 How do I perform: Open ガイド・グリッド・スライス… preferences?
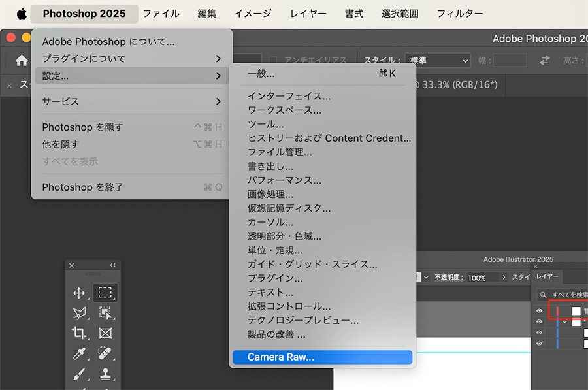323,265
